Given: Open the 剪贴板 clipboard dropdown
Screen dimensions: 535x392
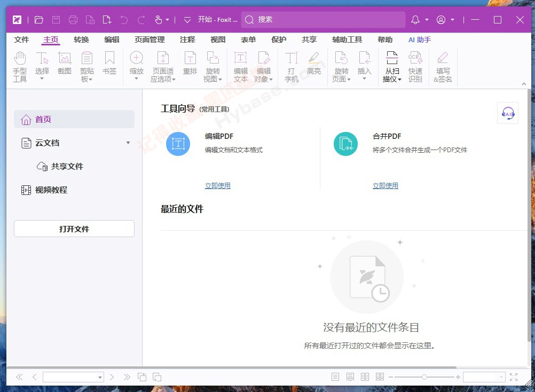Looking at the screenshot, I should (90, 80).
